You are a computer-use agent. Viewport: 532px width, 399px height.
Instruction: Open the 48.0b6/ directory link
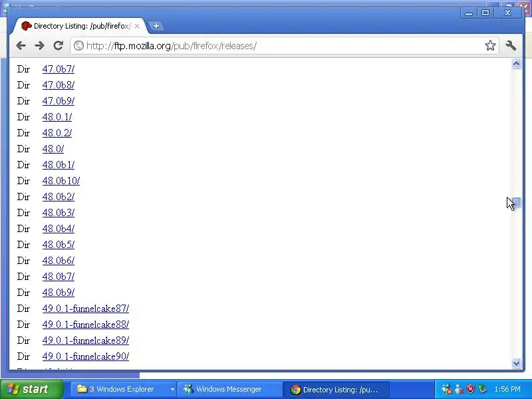click(x=59, y=261)
